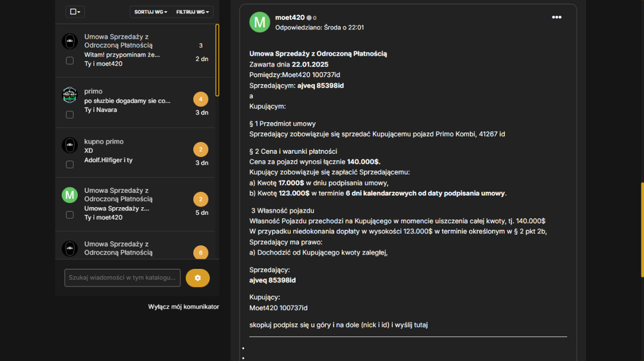The image size is (644, 361).
Task: Click the primo conversation avatar
Action: [x=70, y=95]
